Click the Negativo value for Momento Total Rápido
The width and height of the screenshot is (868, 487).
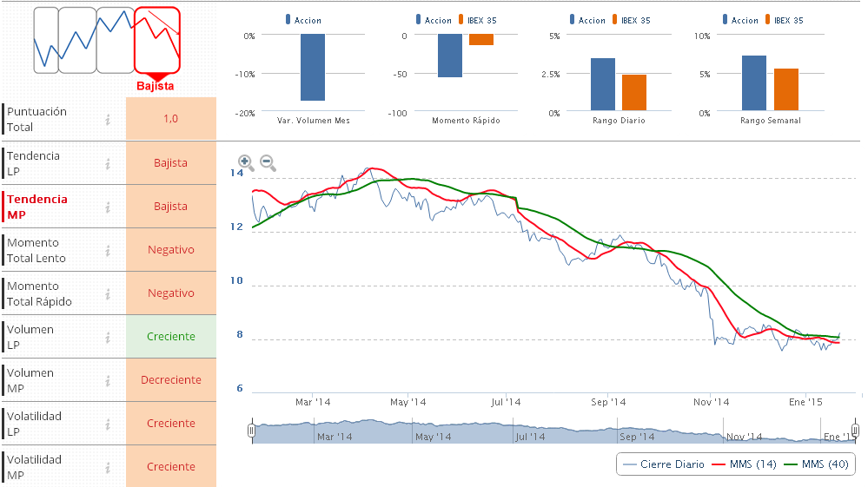[x=171, y=293]
